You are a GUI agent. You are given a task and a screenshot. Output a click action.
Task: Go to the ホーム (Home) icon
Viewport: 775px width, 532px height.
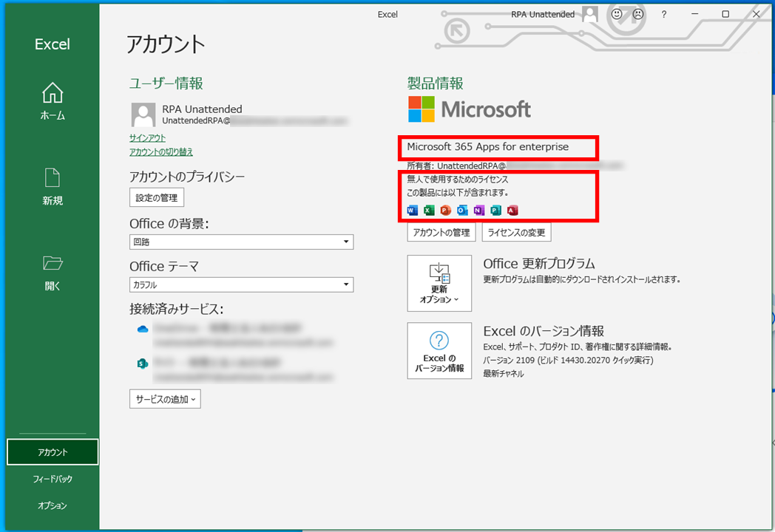[x=53, y=93]
